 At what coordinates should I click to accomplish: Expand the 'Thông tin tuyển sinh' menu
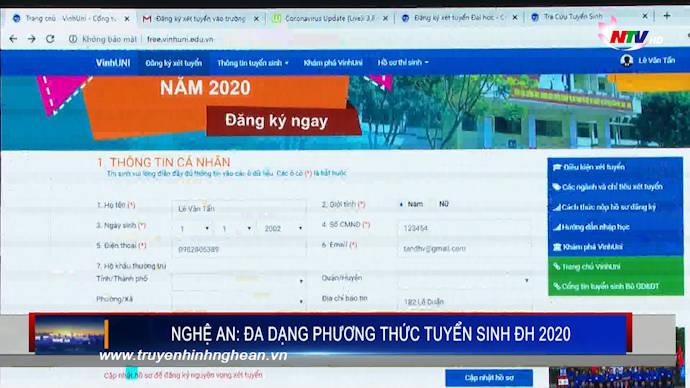(x=253, y=63)
